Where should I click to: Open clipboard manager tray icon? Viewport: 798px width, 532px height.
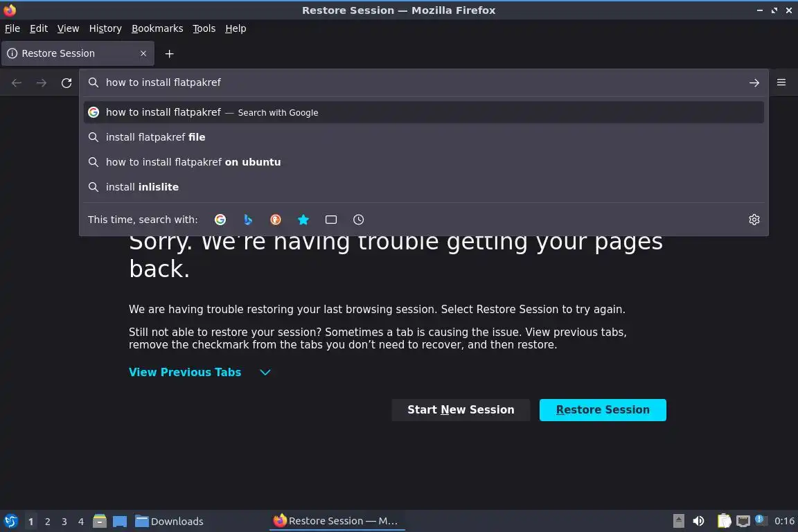coord(724,521)
